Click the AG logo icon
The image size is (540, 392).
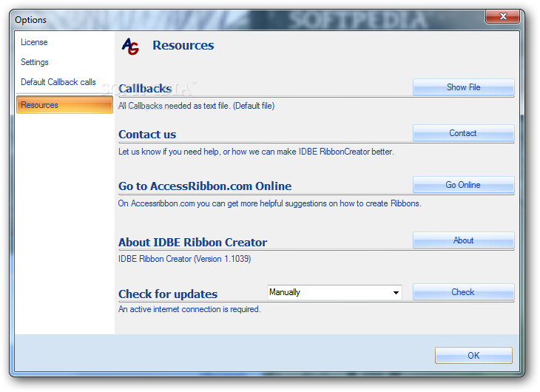pyautogui.click(x=130, y=46)
